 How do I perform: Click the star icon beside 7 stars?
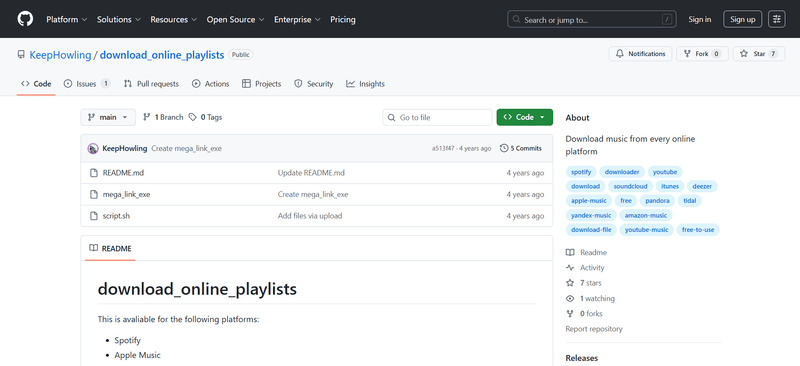[x=570, y=283]
